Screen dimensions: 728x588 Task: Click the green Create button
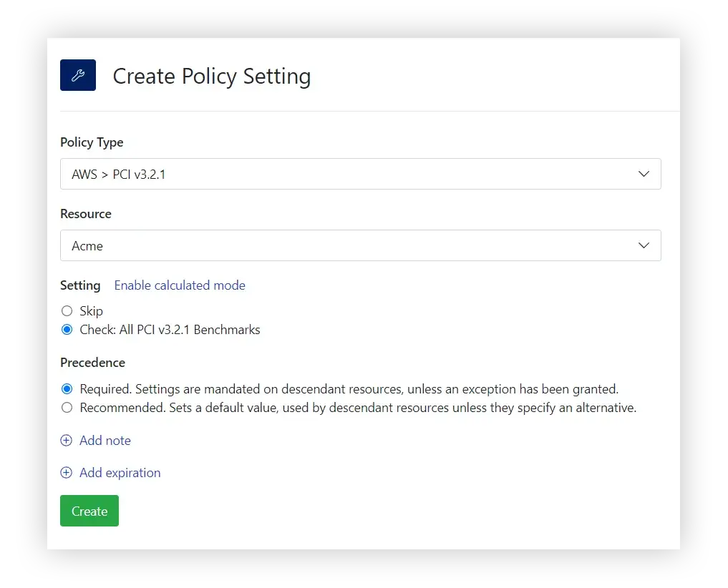[89, 511]
